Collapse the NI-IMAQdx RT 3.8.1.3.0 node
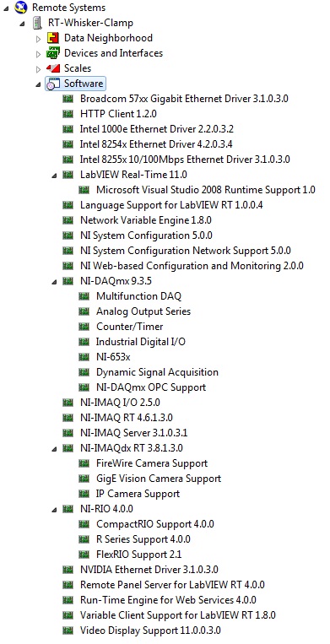 click(54, 449)
